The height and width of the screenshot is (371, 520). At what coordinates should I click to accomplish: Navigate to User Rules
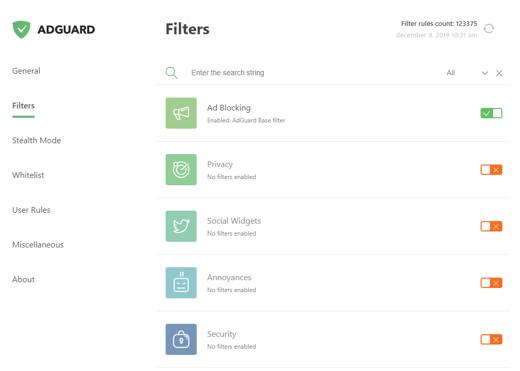(31, 210)
